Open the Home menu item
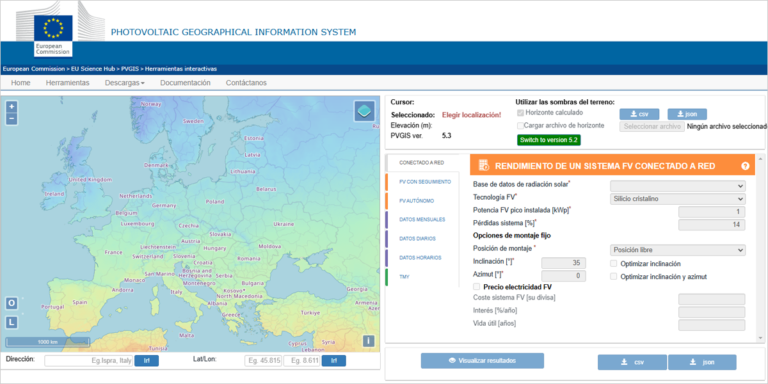The image size is (768, 384). [21, 83]
